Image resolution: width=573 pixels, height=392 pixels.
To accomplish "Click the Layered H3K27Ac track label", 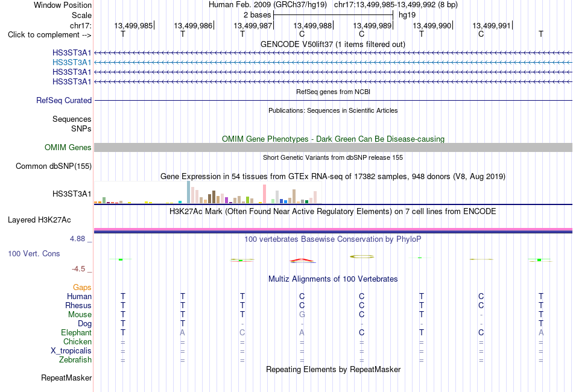I will pyautogui.click(x=39, y=220).
